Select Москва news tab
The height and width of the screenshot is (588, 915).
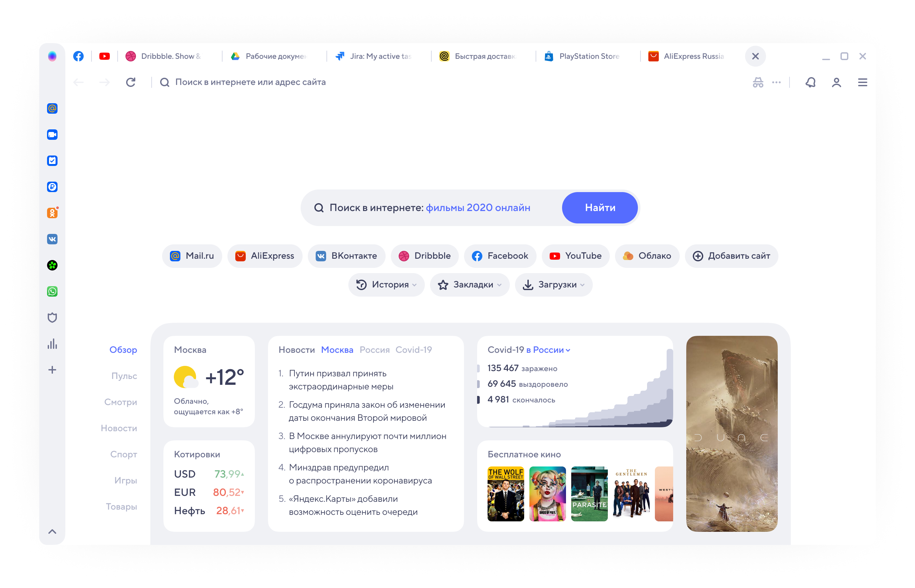337,350
